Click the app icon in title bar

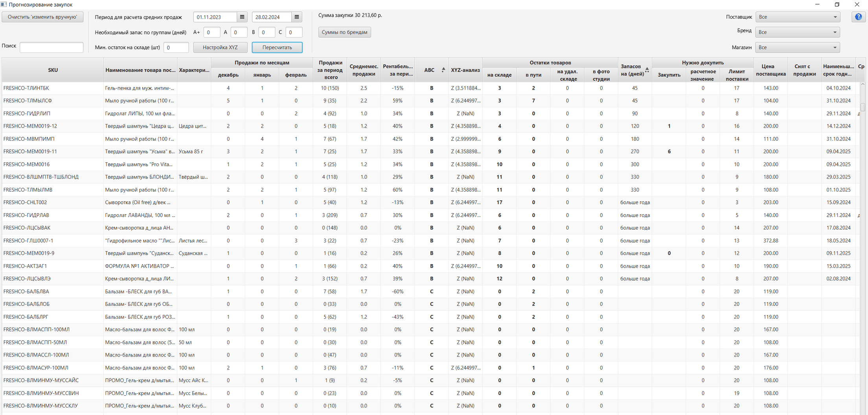pos(4,4)
